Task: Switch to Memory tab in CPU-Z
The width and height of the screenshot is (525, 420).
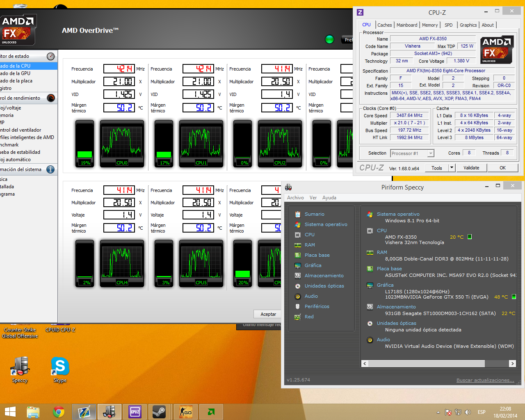Action: coord(430,25)
